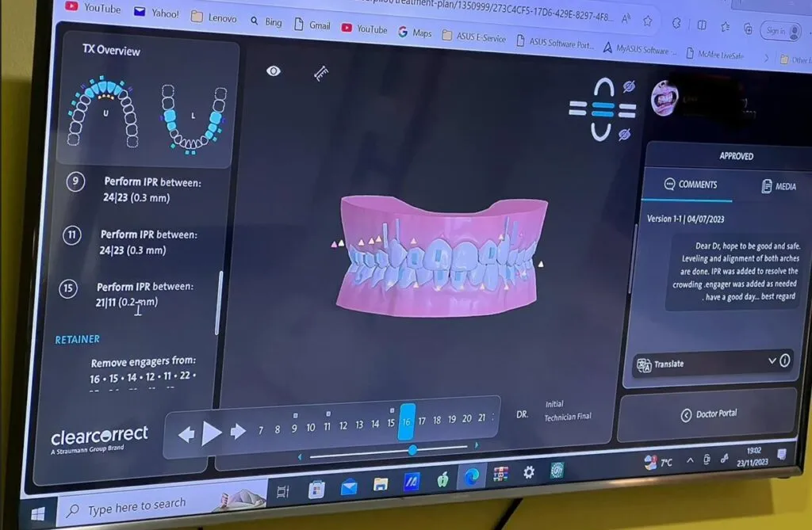Screen dimensions: 812x530
Task: Click the lower arch tooth chart
Action: click(193, 119)
